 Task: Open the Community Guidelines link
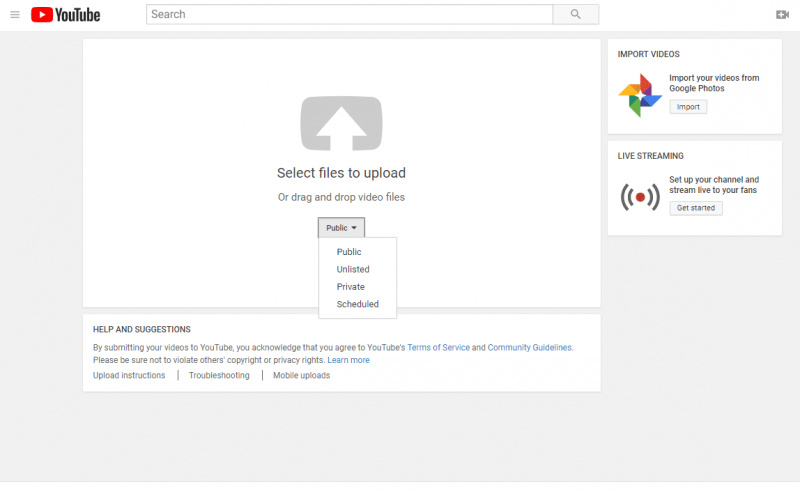click(530, 347)
